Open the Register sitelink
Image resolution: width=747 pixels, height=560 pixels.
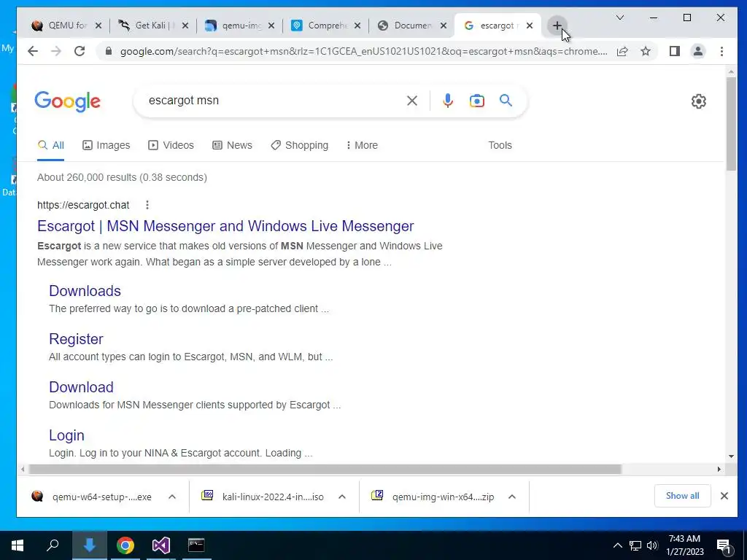pos(76,338)
